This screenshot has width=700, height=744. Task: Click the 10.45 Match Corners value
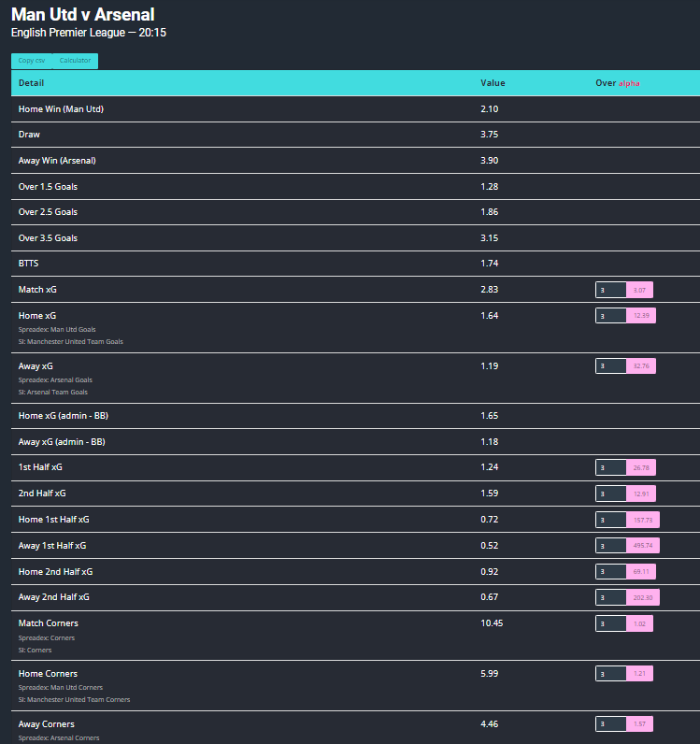[492, 623]
